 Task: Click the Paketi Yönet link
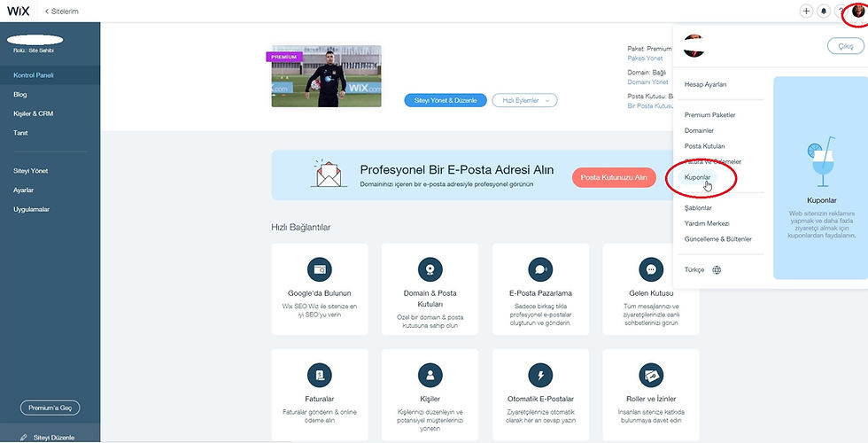(x=645, y=58)
